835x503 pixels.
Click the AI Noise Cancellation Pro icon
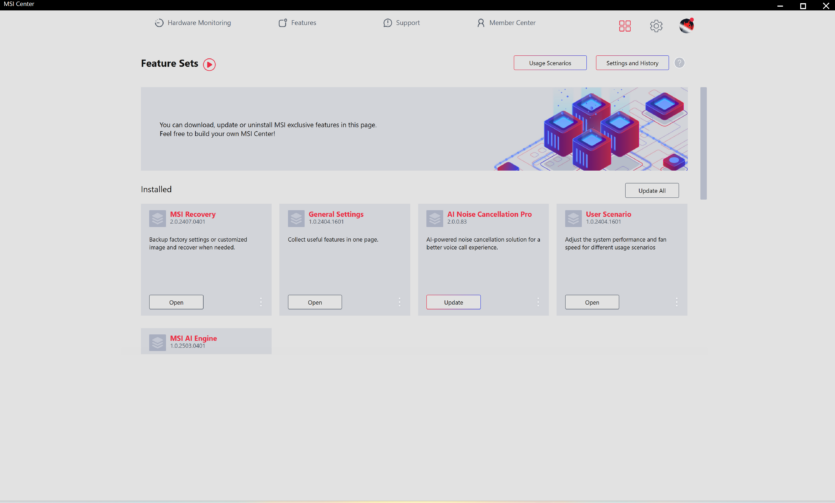pos(435,218)
